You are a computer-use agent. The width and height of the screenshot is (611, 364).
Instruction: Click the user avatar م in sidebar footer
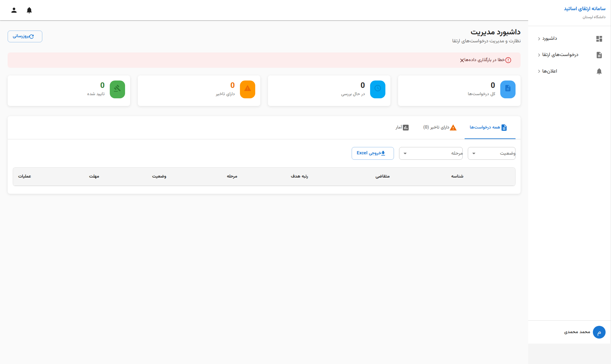coord(599,332)
